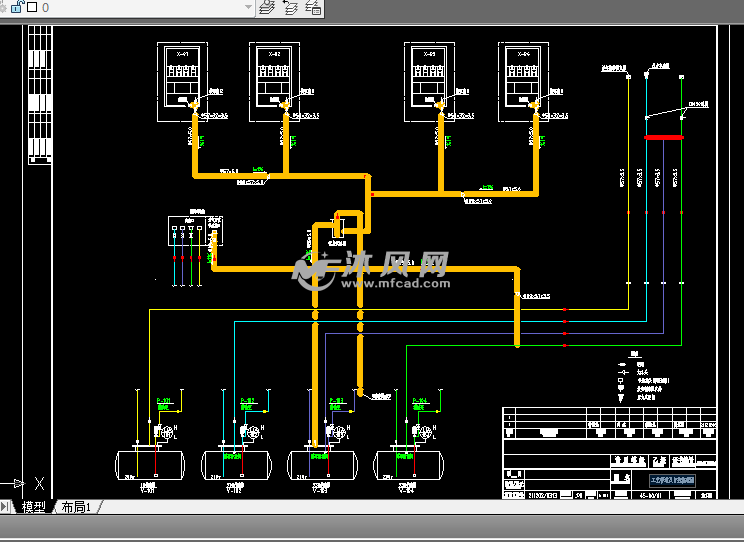
Task: Click the Layer Previous icon
Action: coord(290,7)
